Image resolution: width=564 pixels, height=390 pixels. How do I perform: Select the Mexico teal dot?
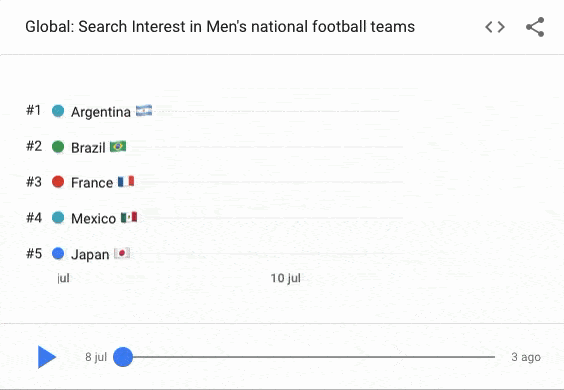click(x=58, y=218)
